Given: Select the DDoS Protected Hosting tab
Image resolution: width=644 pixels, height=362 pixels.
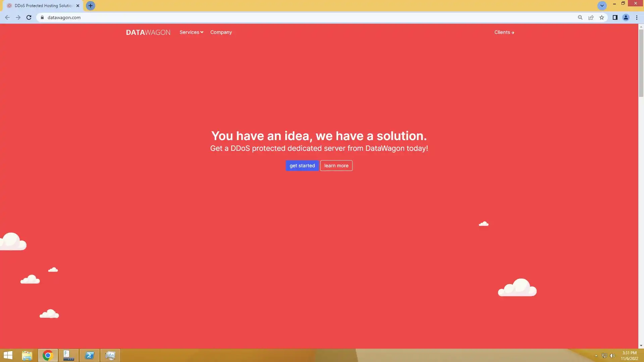Looking at the screenshot, I should point(43,6).
